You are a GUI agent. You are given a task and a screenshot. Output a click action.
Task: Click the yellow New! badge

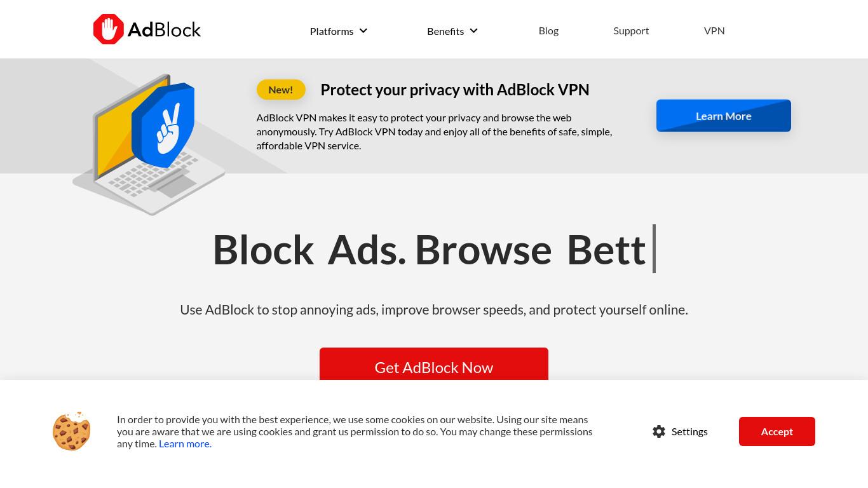[281, 90]
